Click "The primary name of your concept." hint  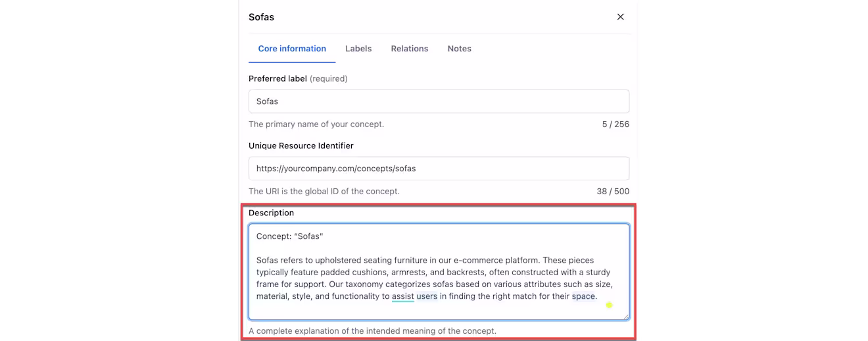pos(316,124)
